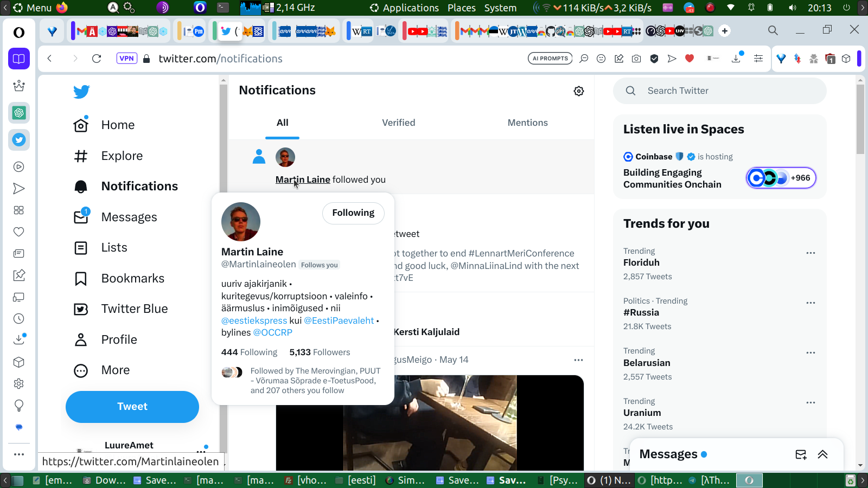Image resolution: width=868 pixels, height=488 pixels.
Task: Open the Opera workspaces icon in sidebar
Action: (19, 59)
